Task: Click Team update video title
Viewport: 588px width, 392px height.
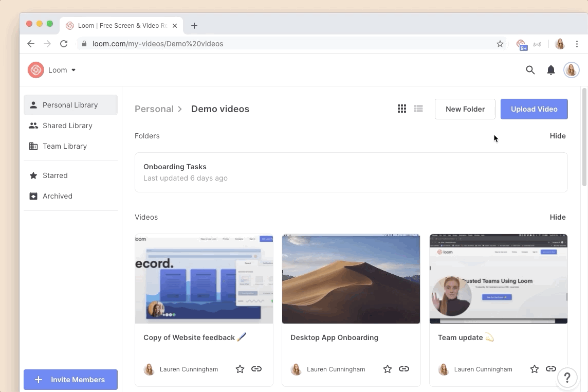Action: [466, 337]
